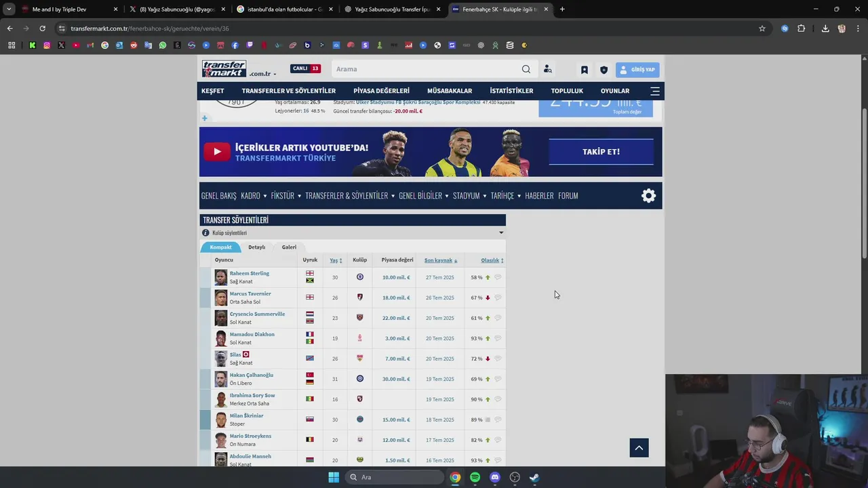The height and width of the screenshot is (488, 868).
Task: Open Hakan Çalhanoğlu player link
Action: 251,375
